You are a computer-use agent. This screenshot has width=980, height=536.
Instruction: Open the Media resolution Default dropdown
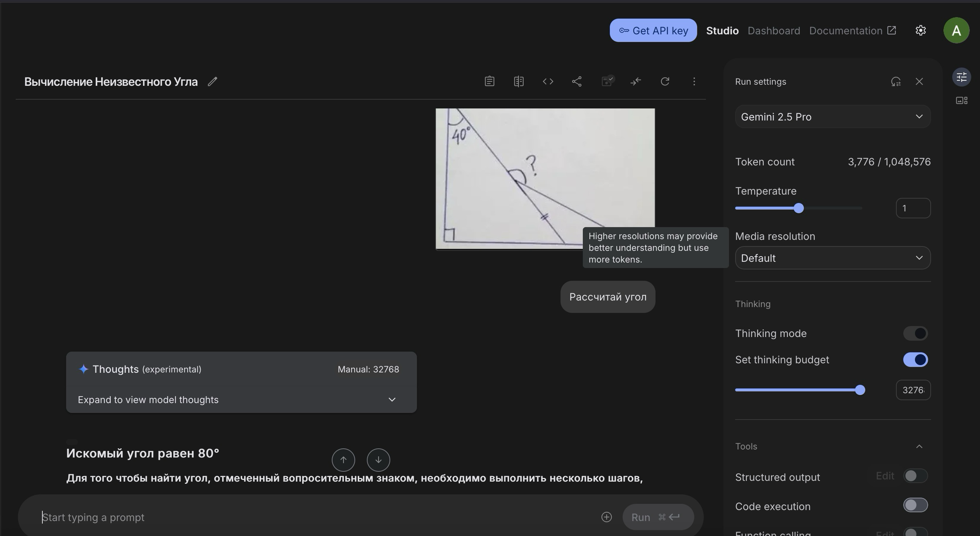click(x=832, y=258)
